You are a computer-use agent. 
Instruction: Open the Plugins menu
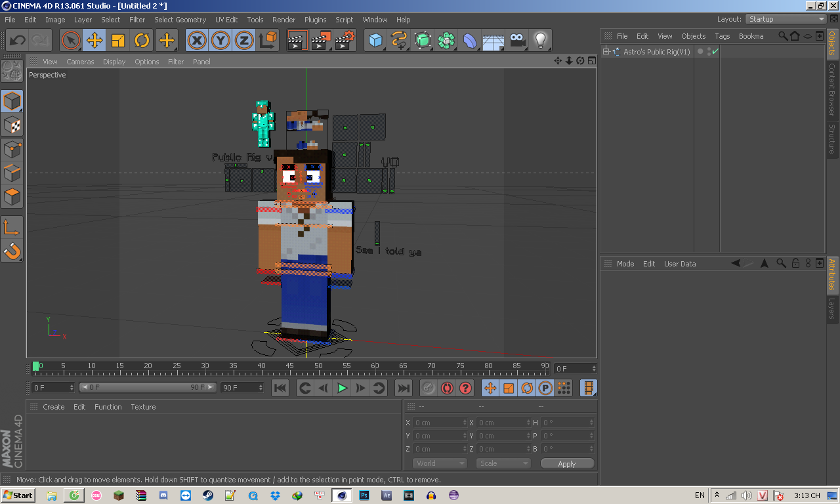315,20
